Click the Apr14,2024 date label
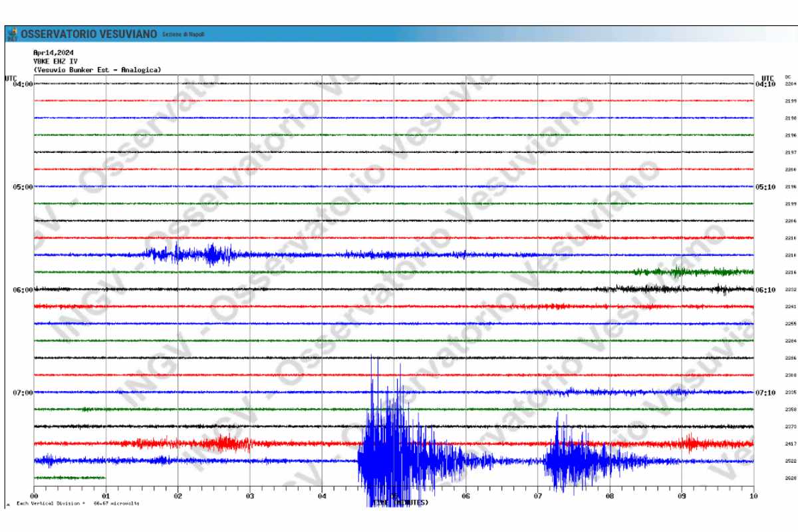The width and height of the screenshot is (798, 532). point(53,53)
